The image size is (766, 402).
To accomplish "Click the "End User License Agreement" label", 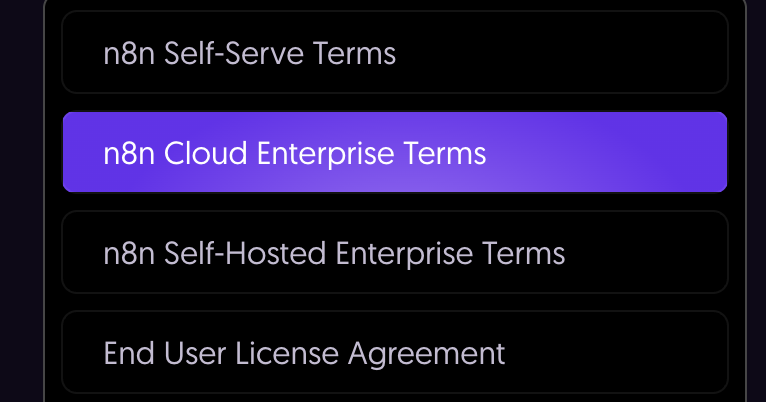I will [304, 353].
